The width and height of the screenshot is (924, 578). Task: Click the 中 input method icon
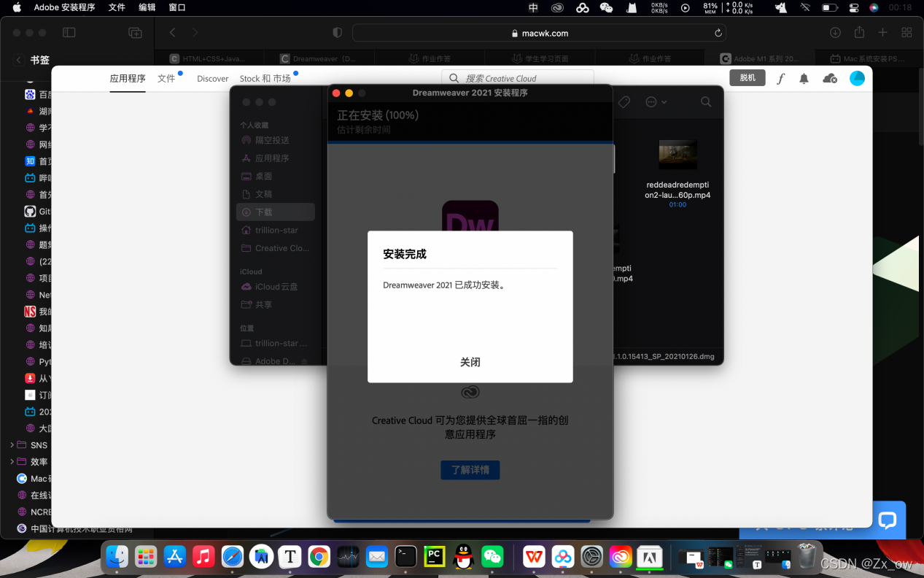click(533, 7)
